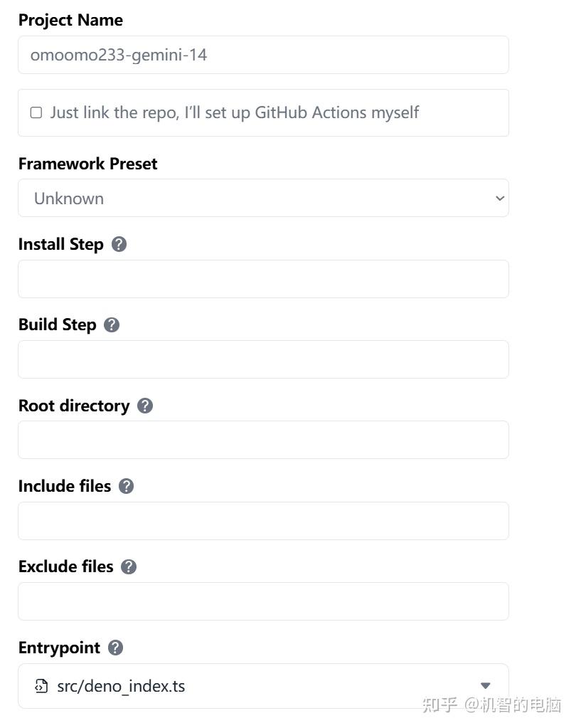Focus the Build Step text field
Screen dimensions: 576x728
[263, 359]
